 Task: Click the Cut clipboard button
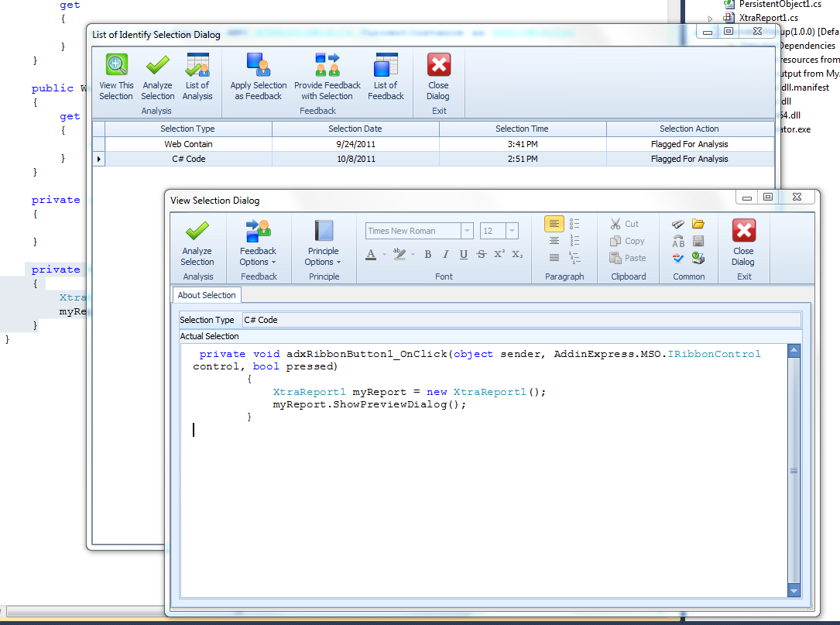(624, 224)
